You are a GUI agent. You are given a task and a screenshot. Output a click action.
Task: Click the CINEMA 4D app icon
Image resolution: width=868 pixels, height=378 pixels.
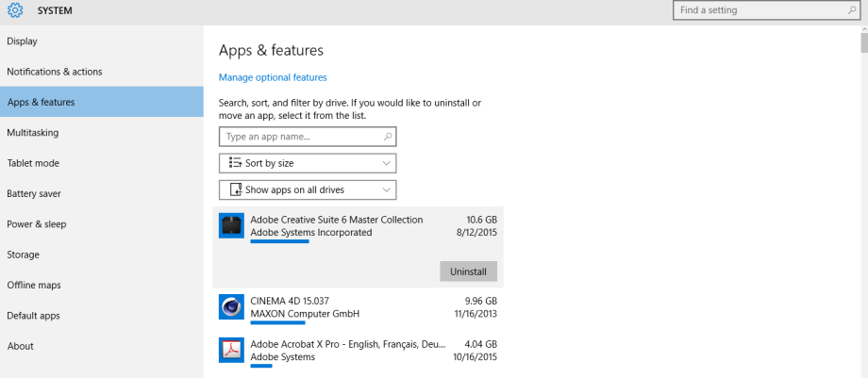[231, 307]
